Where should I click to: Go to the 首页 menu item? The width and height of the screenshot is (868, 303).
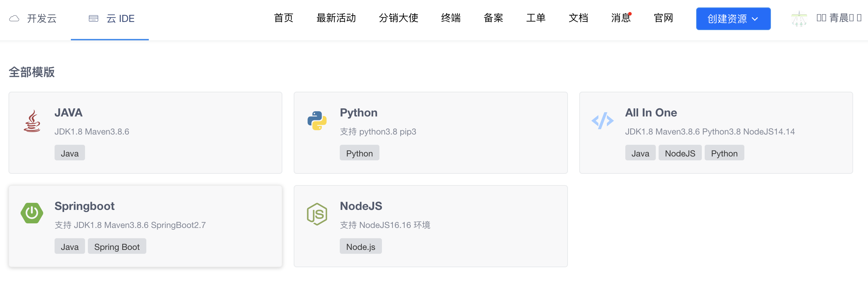click(284, 18)
